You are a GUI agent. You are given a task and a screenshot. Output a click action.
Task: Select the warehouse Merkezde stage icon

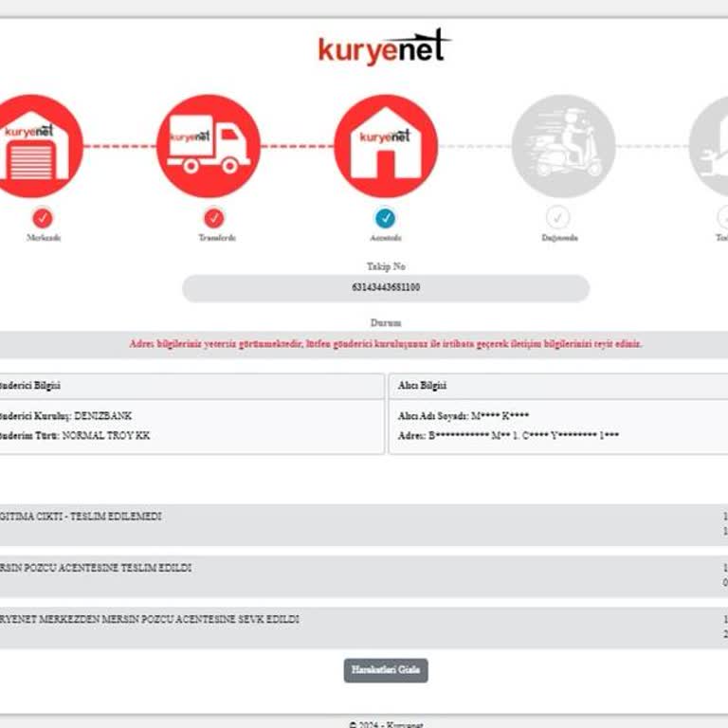[33, 146]
